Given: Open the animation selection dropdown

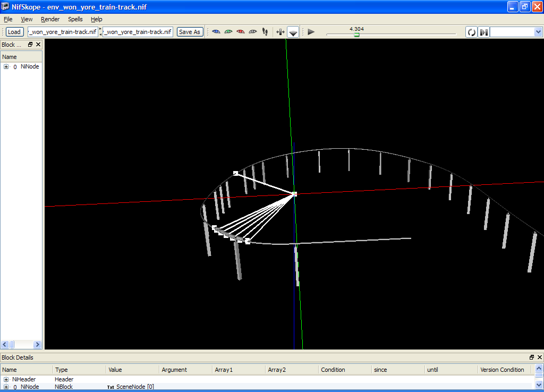Looking at the screenshot, I should click(537, 32).
